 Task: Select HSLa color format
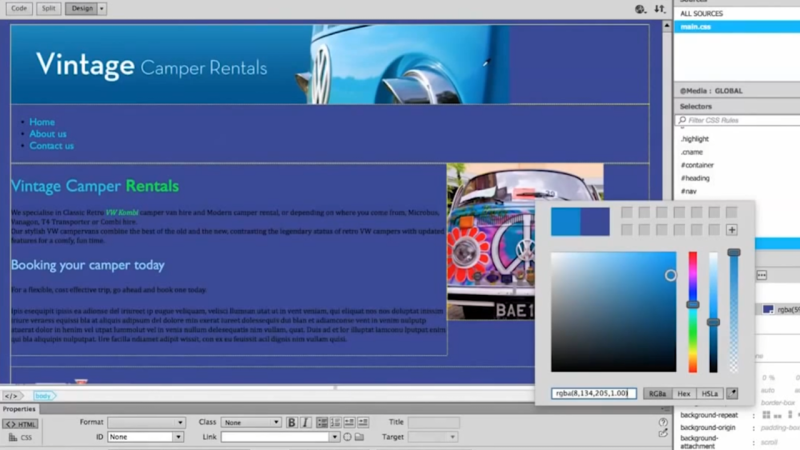pyautogui.click(x=710, y=393)
